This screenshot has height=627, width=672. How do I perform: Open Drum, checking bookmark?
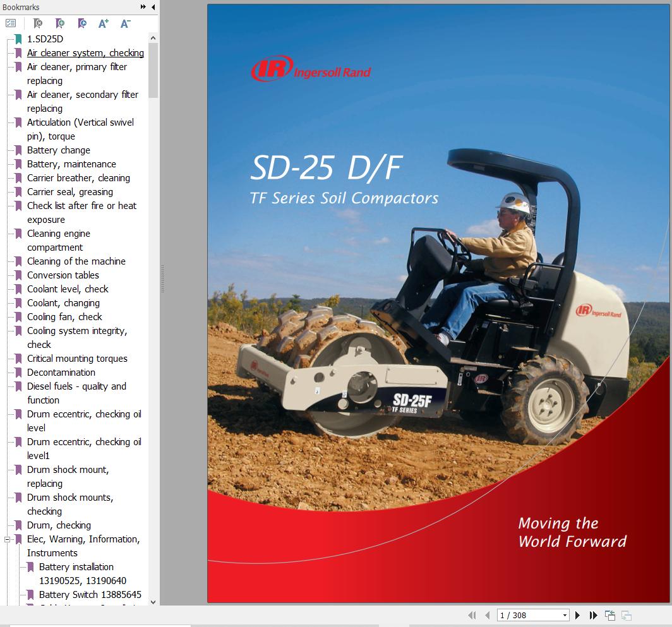(59, 525)
